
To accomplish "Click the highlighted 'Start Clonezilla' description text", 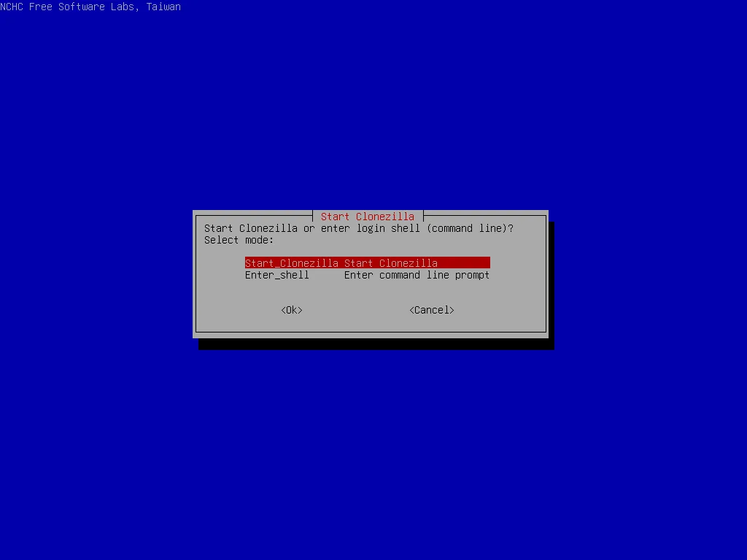I will click(390, 263).
